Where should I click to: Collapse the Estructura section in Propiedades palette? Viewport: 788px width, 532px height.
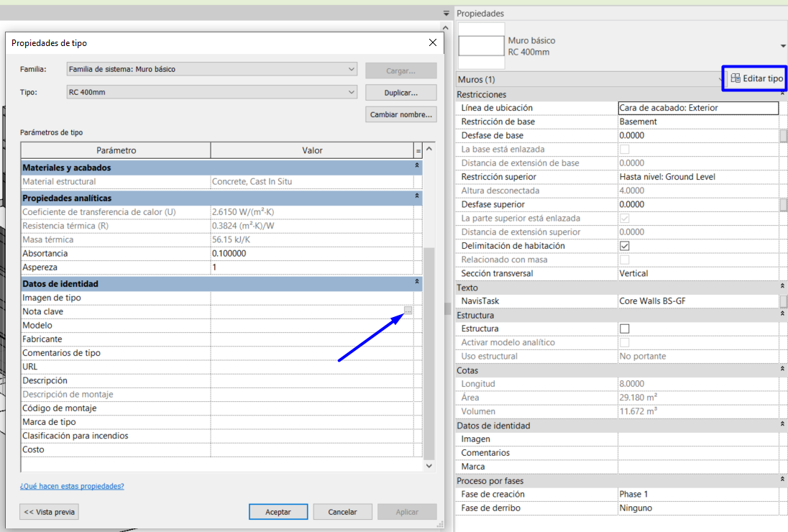pos(782,313)
